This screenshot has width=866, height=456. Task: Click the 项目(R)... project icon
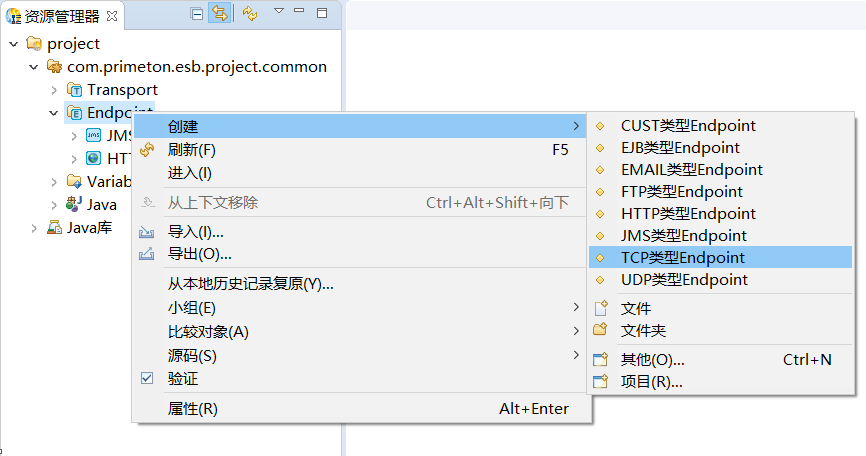click(x=601, y=382)
